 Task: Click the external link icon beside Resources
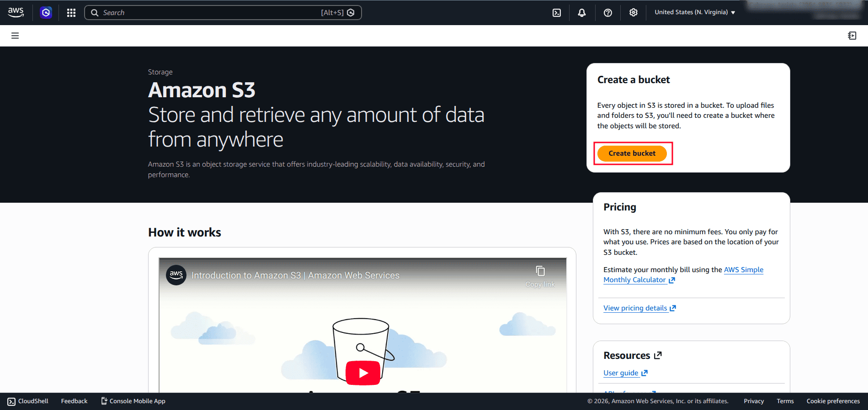point(658,355)
